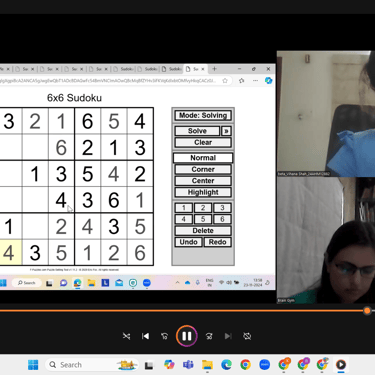Skip to the next track

(x=228, y=336)
